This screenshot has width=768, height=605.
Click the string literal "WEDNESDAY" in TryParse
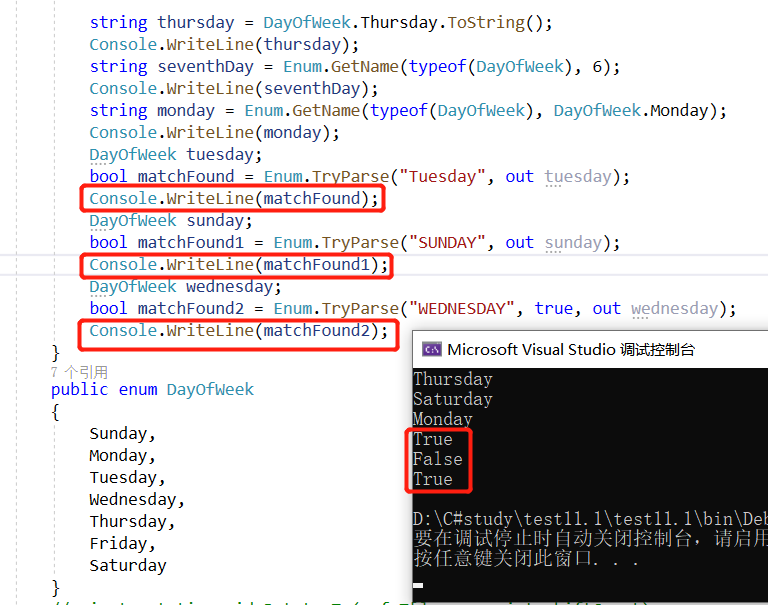tap(461, 309)
